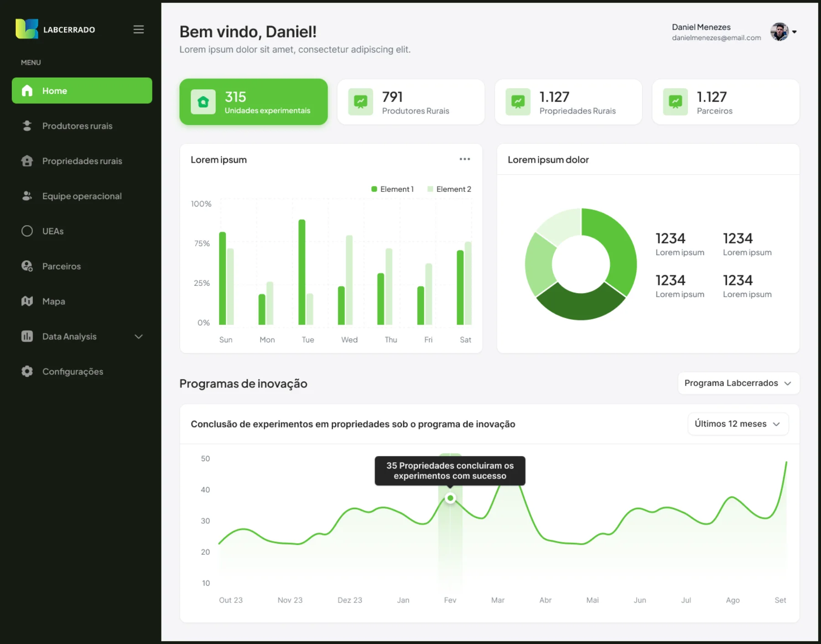
Task: Expand the Data Analysis chevron
Action: (139, 337)
